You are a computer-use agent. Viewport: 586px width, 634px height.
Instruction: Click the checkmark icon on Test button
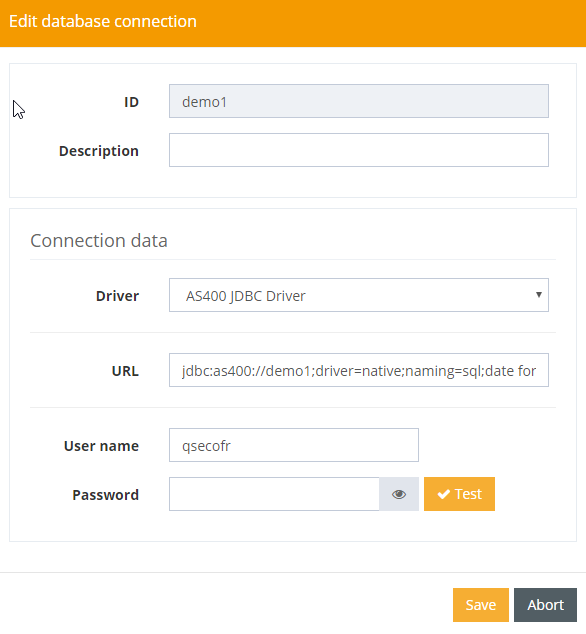444,494
